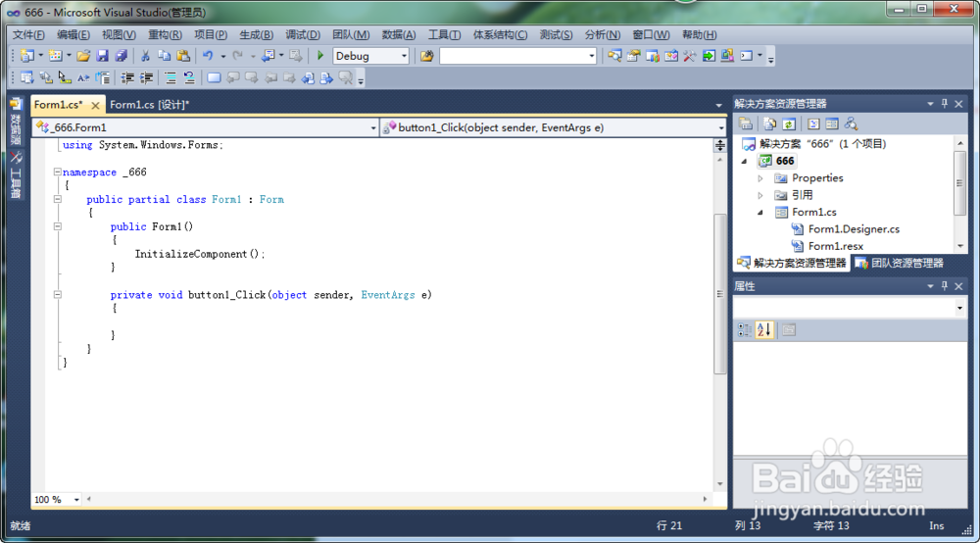The height and width of the screenshot is (543, 980).
Task: Click the Save All icon
Action: pos(122,56)
